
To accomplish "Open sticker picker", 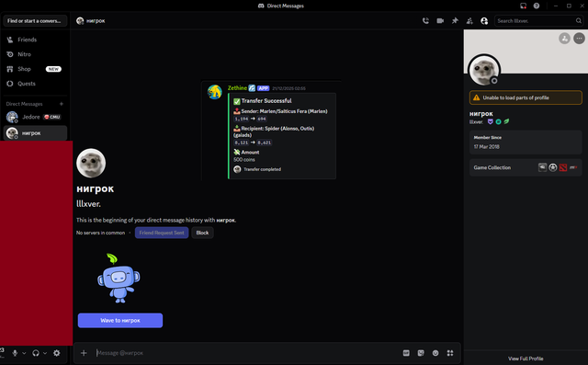I will coord(421,353).
